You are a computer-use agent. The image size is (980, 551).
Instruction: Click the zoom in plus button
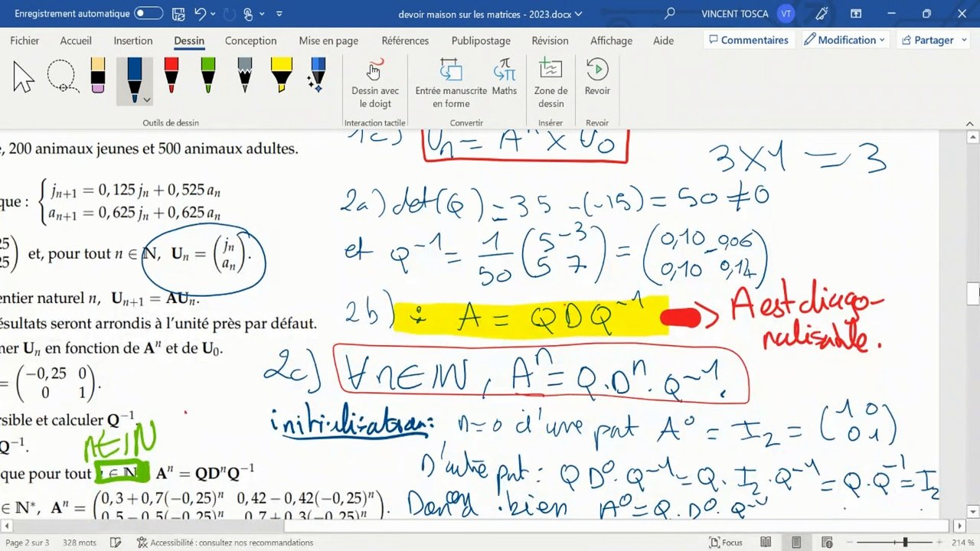[941, 543]
